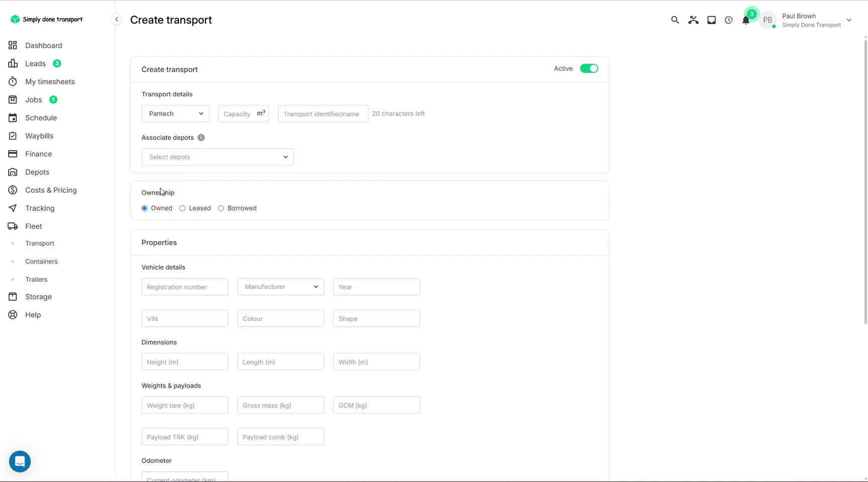Open Dashboard from sidebar

[x=44, y=45]
